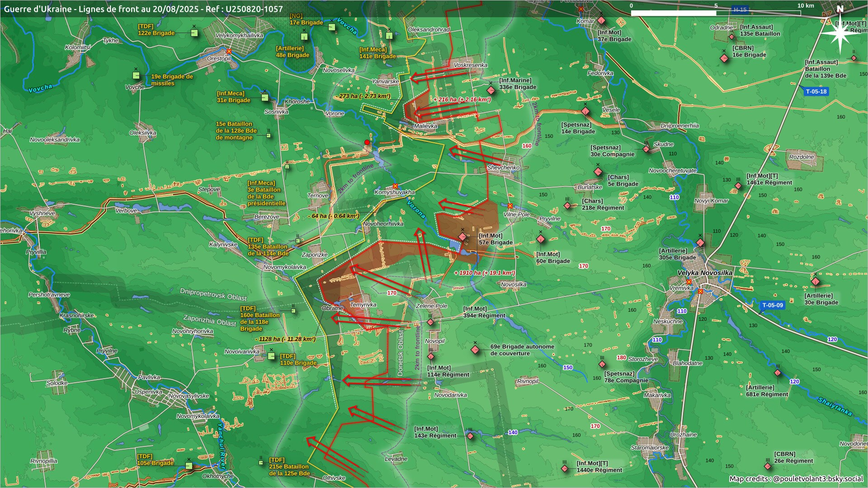Screen dimensions: 868x488
Task: Select the 14e Brigade Spetsnaz diamond marker
Action: pos(585,111)
